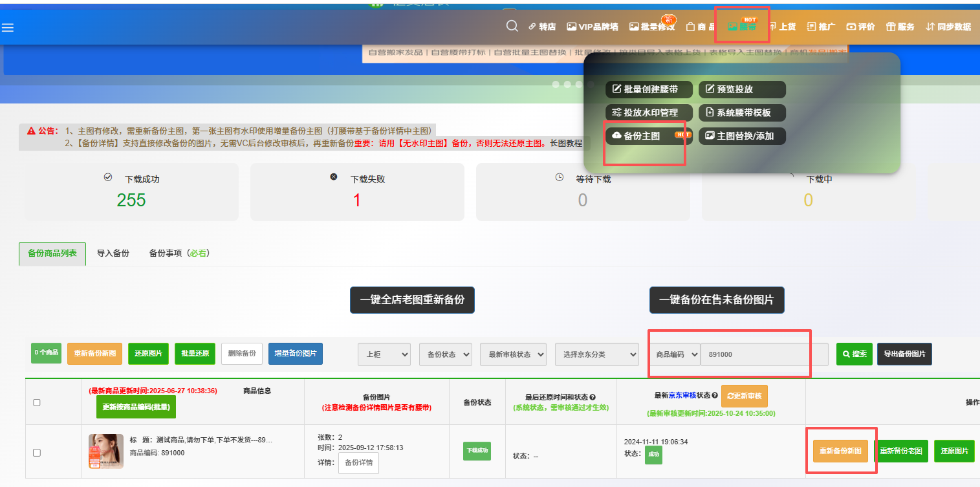980x487 pixels.
Task: Open the 备份状态 filter dropdown
Action: coord(445,354)
